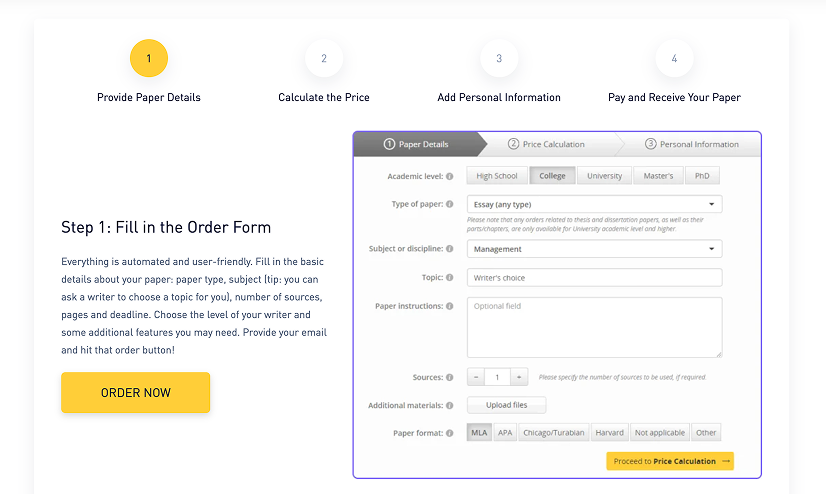Click the Upload files button

[x=506, y=405]
